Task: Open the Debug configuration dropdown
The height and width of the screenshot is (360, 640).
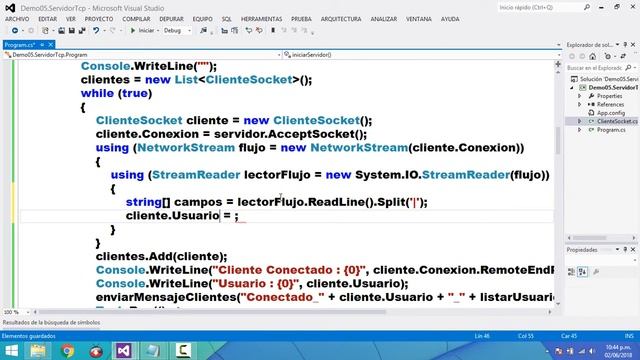Action: (x=177, y=31)
